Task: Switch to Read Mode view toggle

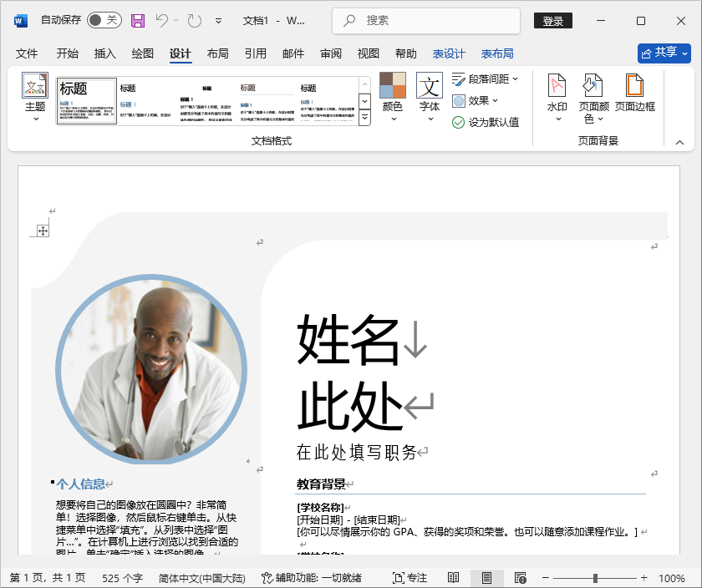Action: click(454, 576)
